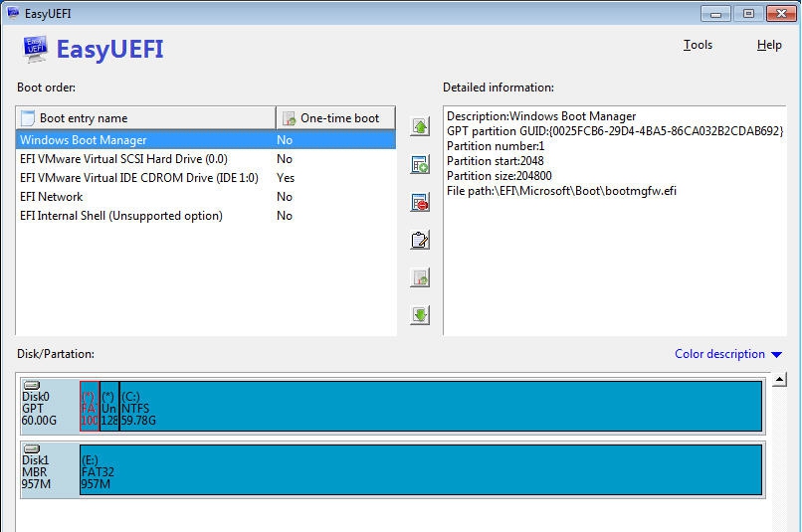Close the EasyUEFI window

point(781,14)
